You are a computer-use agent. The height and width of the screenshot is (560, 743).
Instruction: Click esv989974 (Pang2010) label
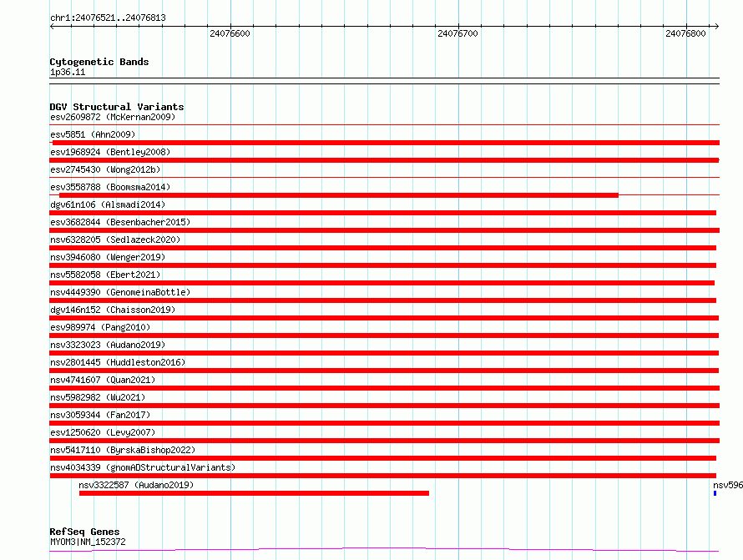point(100,327)
